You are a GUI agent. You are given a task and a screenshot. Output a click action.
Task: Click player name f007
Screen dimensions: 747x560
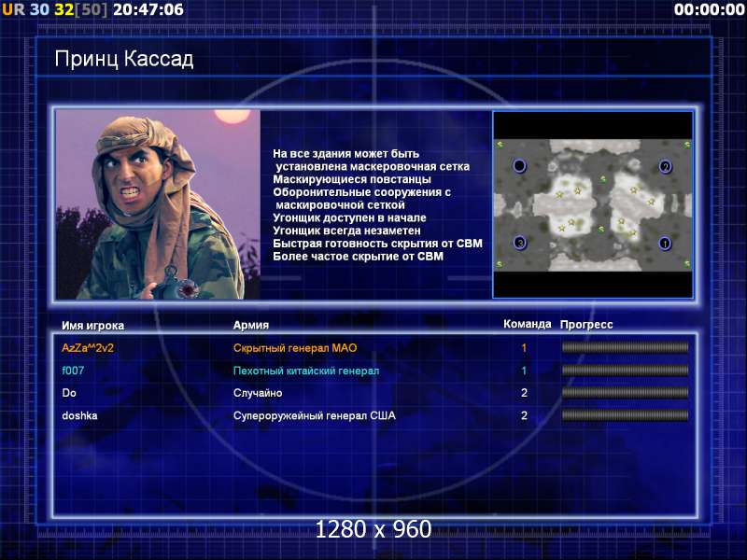coord(73,371)
